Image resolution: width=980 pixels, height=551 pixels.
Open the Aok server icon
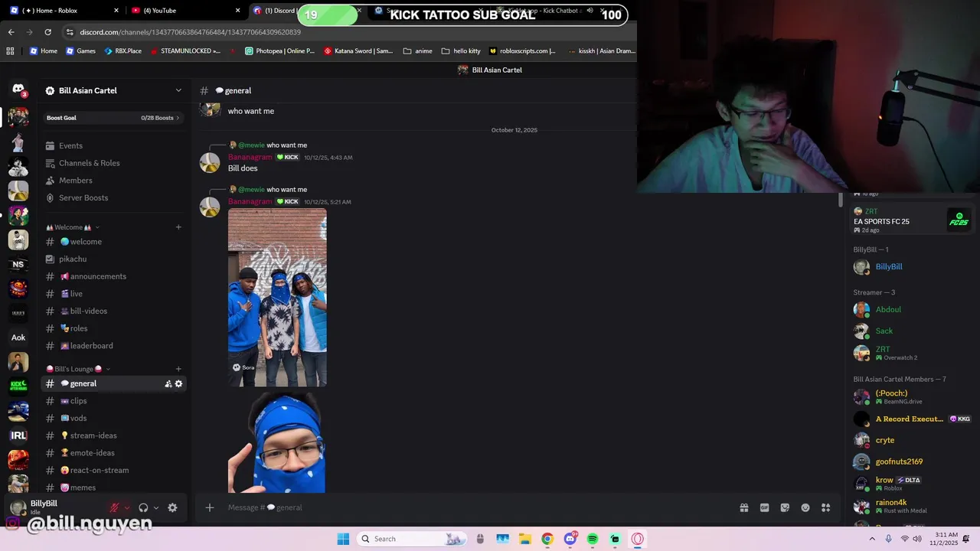(18, 337)
